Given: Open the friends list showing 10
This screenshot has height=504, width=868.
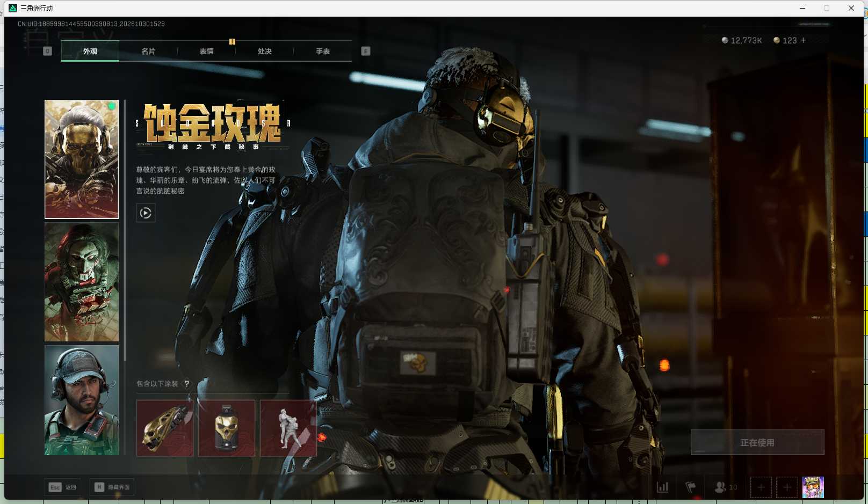Looking at the screenshot, I should 726,487.
